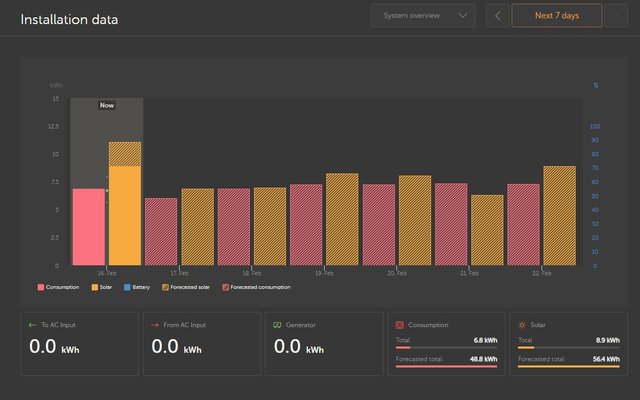Click the 19. Feb axis label
The height and width of the screenshot is (400, 640).
coord(324,273)
